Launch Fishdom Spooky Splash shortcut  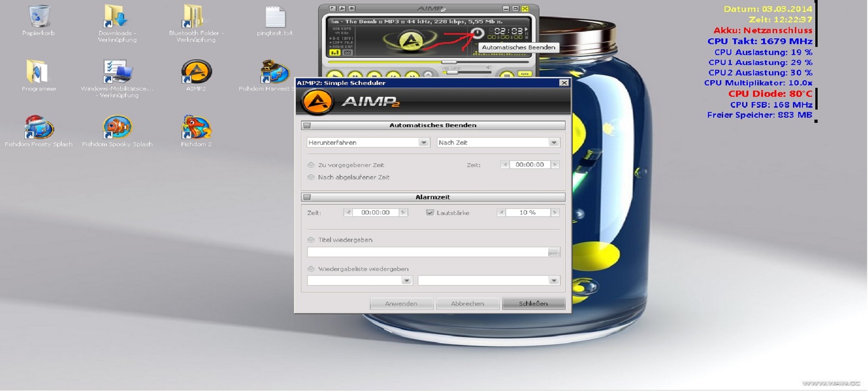(x=117, y=127)
